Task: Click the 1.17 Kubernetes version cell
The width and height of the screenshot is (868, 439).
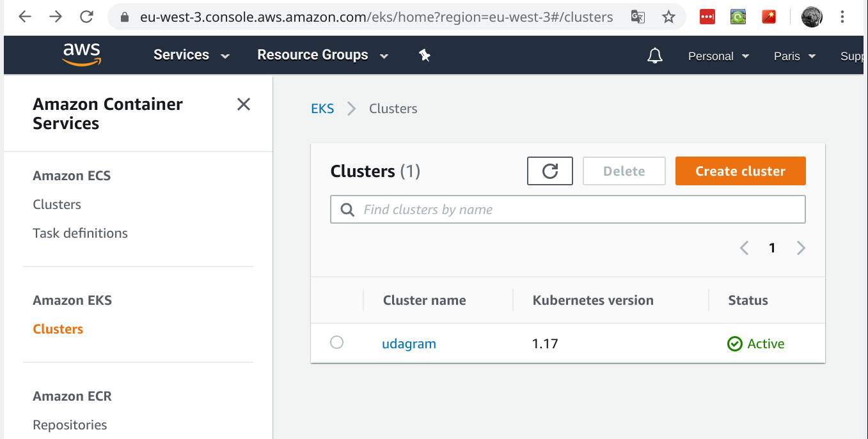Action: [545, 344]
